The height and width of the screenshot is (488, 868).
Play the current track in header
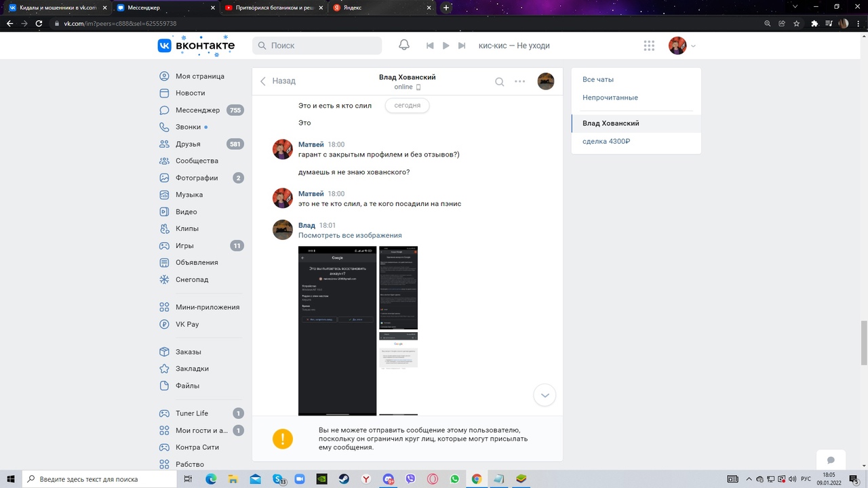(x=446, y=45)
